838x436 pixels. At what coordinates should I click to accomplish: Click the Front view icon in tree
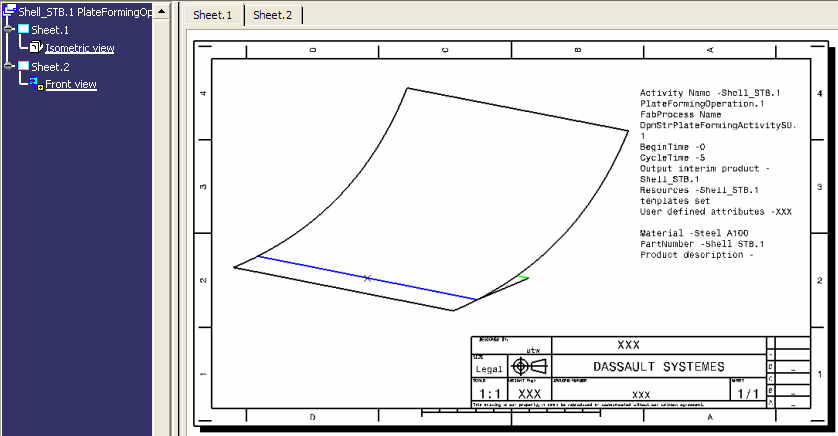pos(37,85)
